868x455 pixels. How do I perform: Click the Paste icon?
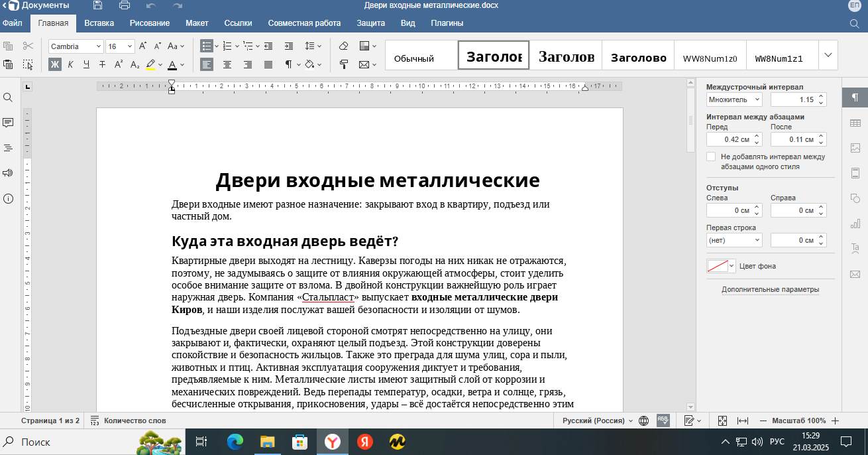pos(8,64)
